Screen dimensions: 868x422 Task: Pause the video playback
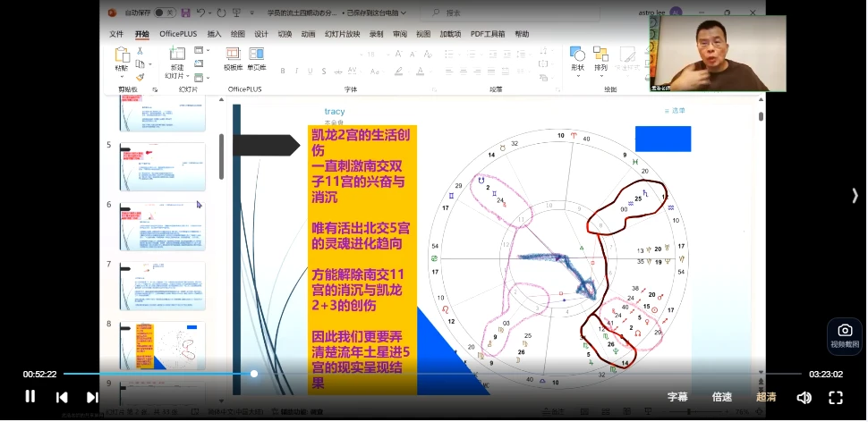[30, 397]
